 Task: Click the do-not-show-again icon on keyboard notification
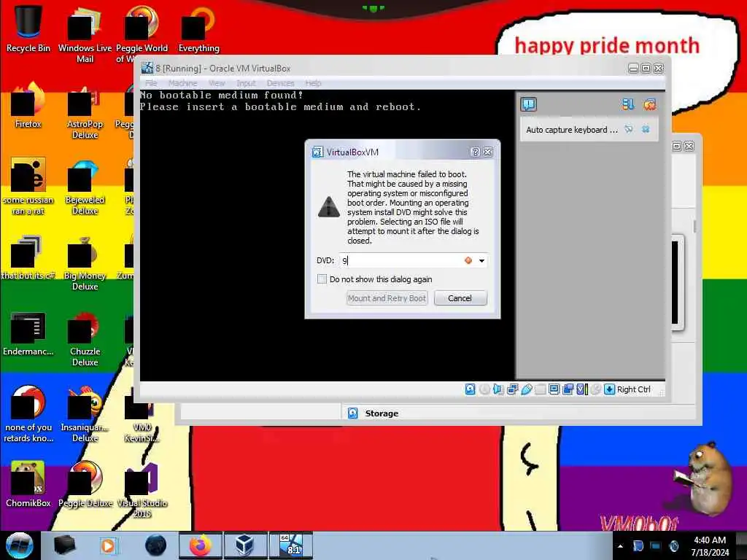[x=629, y=129]
